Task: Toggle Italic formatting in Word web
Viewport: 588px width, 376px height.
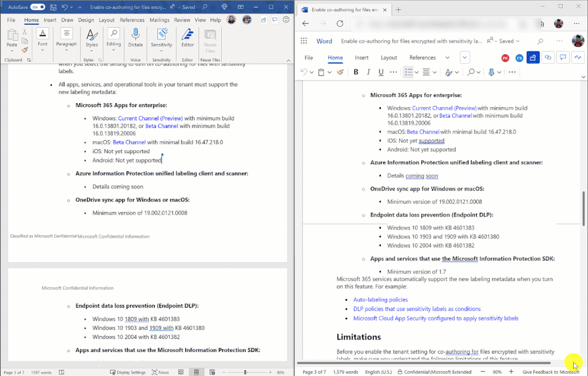Action: pos(368,72)
